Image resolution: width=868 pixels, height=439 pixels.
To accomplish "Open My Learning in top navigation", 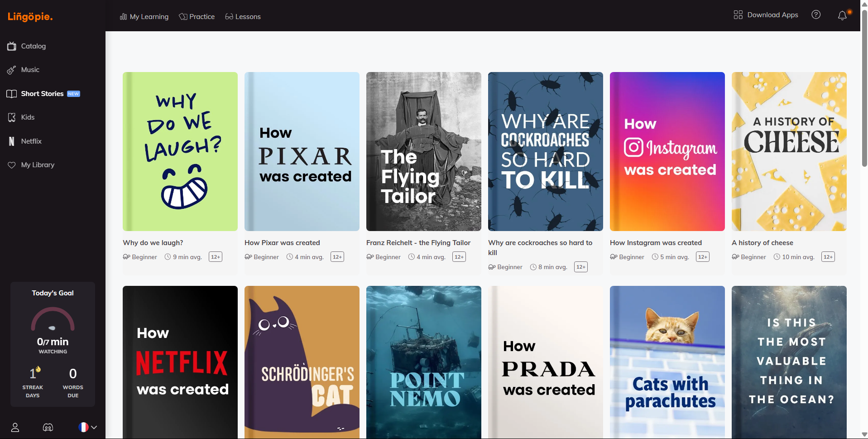I will tap(144, 16).
